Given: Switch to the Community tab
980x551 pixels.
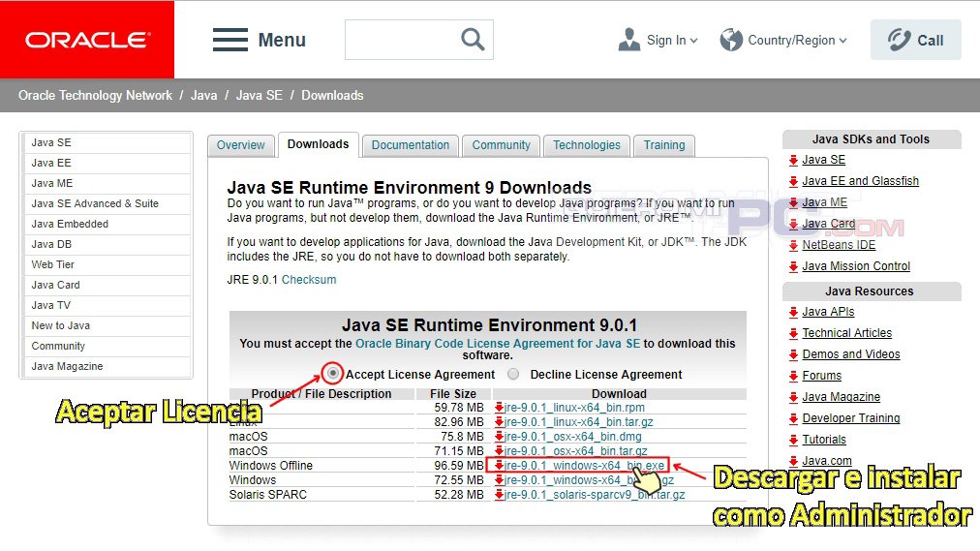Looking at the screenshot, I should coord(502,145).
